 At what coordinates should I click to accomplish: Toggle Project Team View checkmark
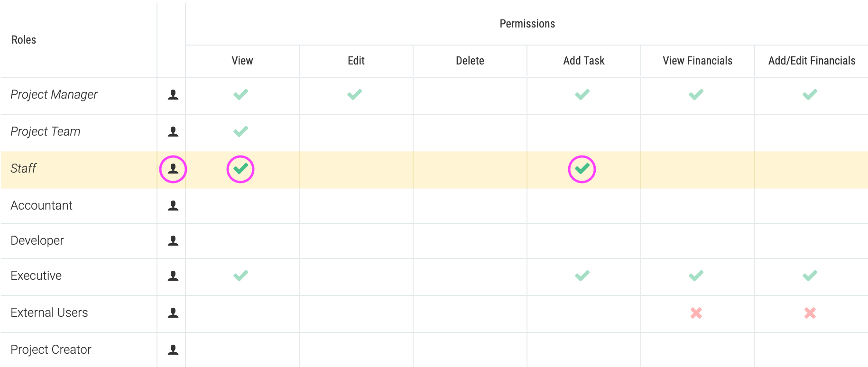click(x=240, y=131)
